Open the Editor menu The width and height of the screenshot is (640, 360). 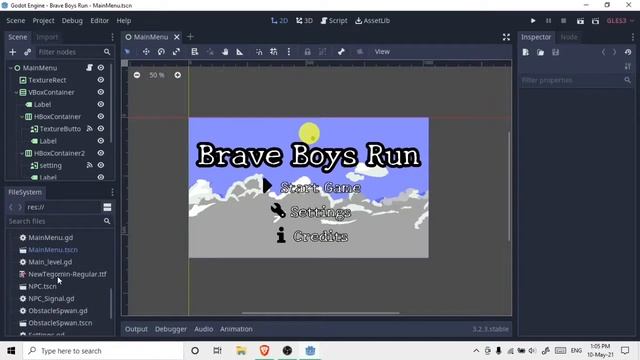coord(100,20)
